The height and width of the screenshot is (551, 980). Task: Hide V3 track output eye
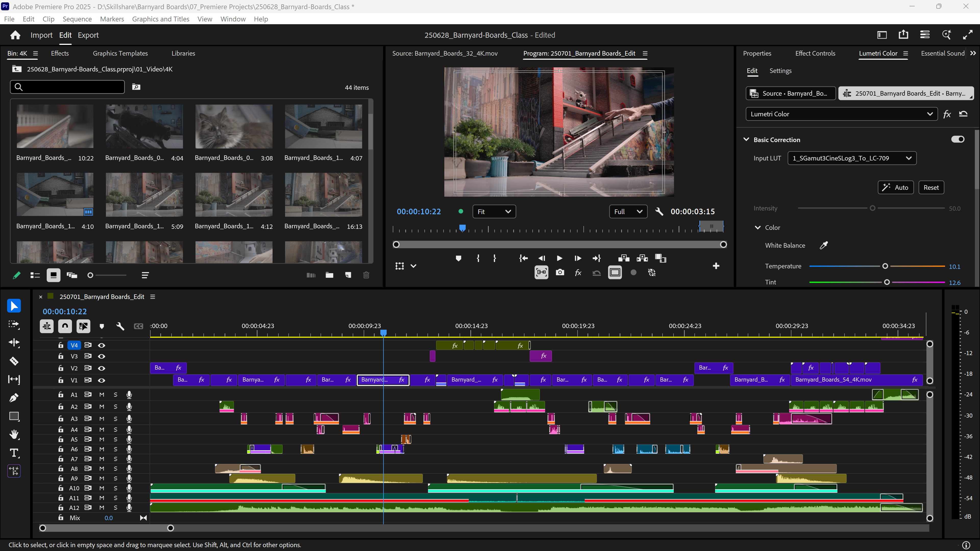[x=102, y=356]
